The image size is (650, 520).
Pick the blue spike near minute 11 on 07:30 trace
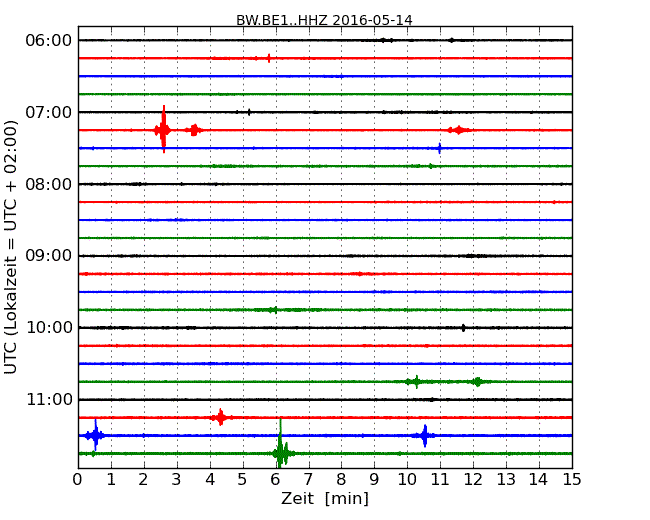pos(439,148)
